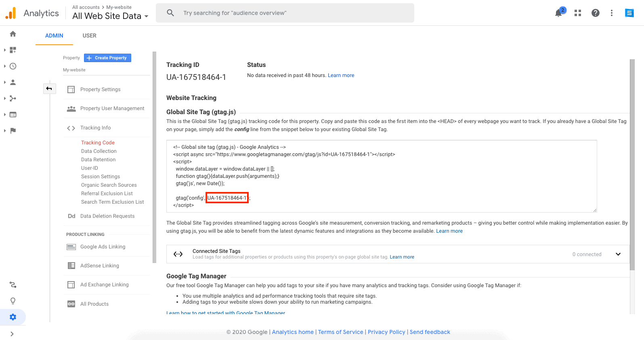This screenshot has width=644, height=340.
Task: Click the Property User Management people icon
Action: coord(71,108)
